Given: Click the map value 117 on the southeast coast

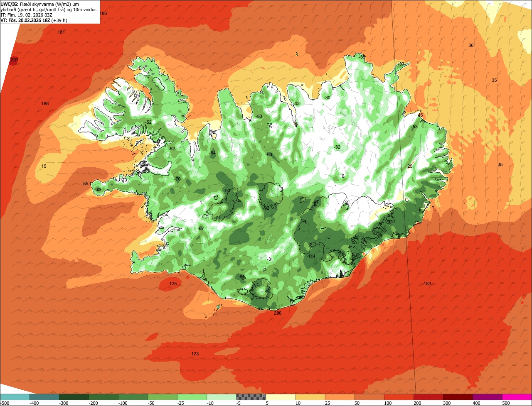Looking at the screenshot, I should coord(391,222).
